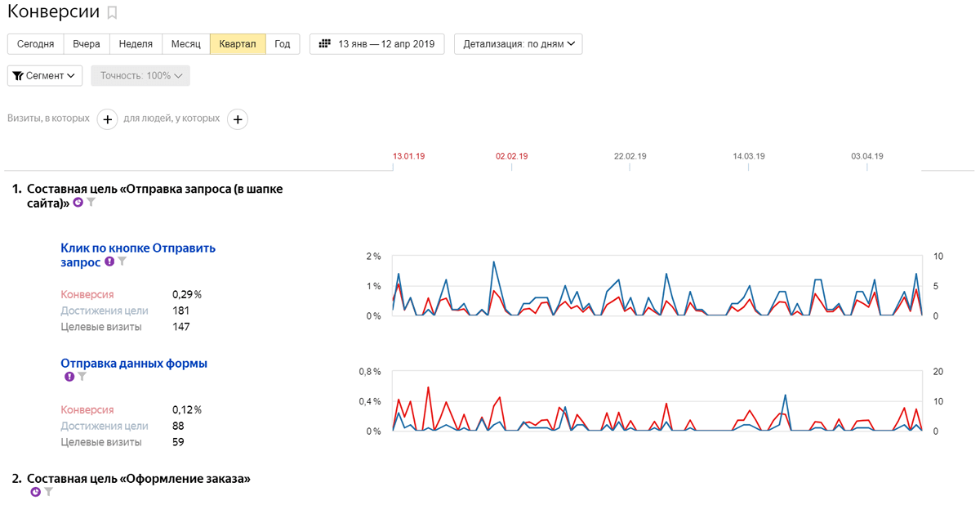The height and width of the screenshot is (505, 980).
Task: Click filter funnel icon under 'Отправка данных формы'
Action: click(x=82, y=377)
